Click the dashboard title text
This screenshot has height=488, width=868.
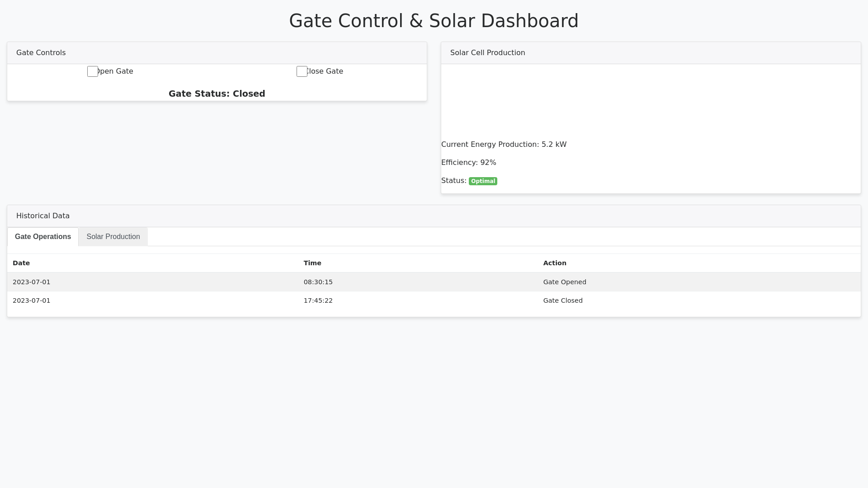(434, 20)
